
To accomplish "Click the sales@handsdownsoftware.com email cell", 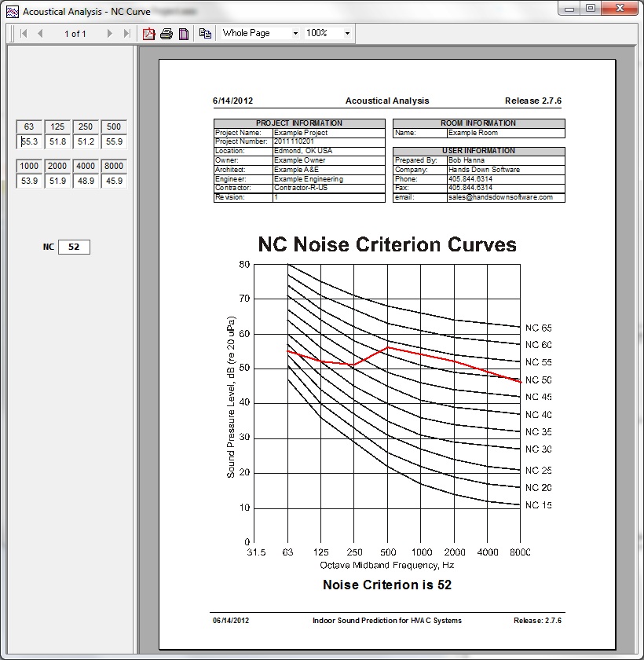I will click(506, 197).
